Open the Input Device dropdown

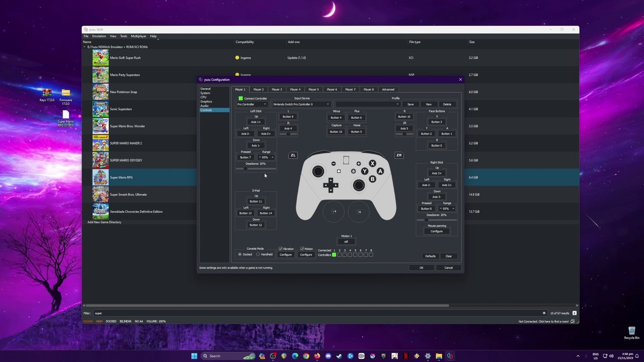tap(301, 104)
